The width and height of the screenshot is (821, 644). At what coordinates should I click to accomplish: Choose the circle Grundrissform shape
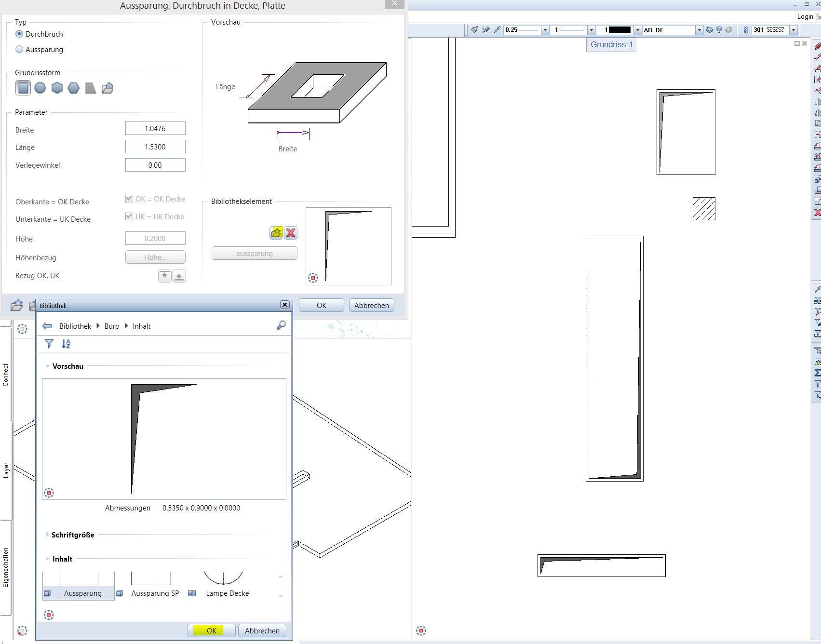click(40, 88)
